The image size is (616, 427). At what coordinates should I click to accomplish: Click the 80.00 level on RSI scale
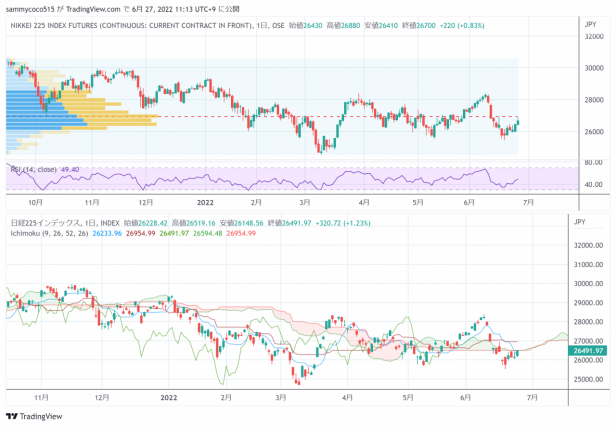pyautogui.click(x=594, y=162)
